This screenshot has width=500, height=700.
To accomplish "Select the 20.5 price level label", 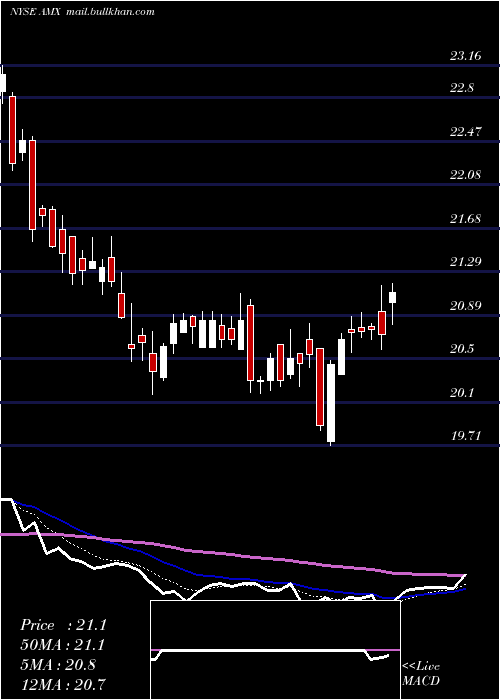I will (462, 349).
